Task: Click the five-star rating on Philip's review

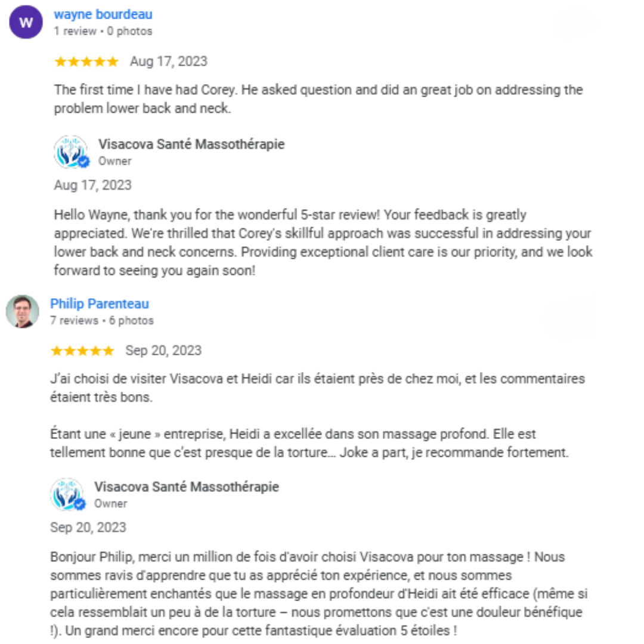Action: click(x=82, y=351)
